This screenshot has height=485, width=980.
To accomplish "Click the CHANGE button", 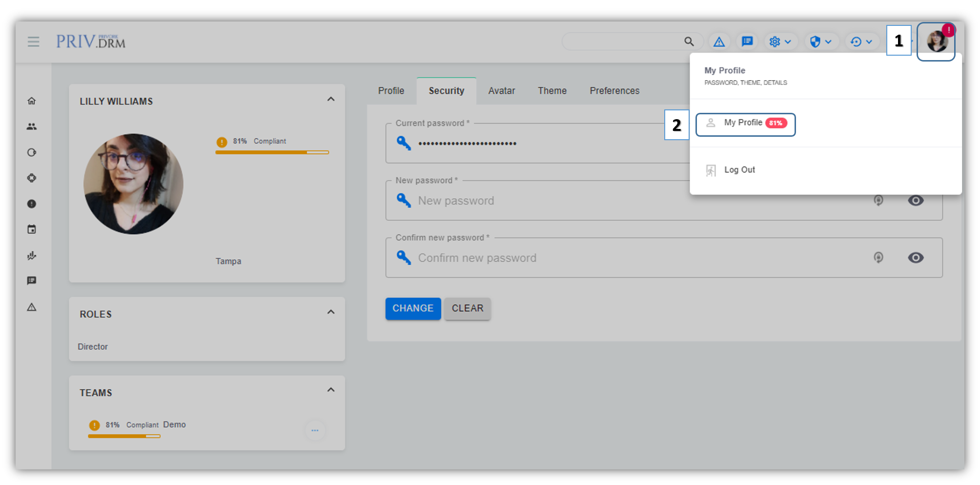I will (413, 309).
